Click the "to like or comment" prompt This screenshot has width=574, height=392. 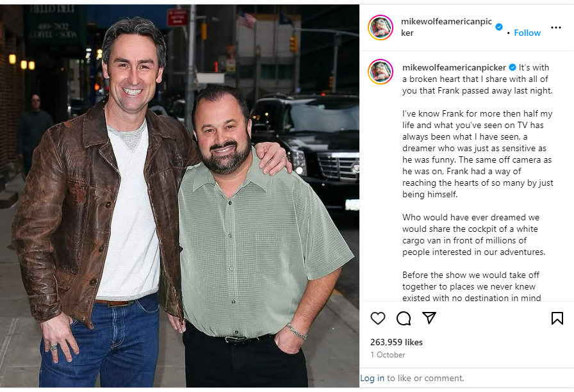(x=425, y=378)
